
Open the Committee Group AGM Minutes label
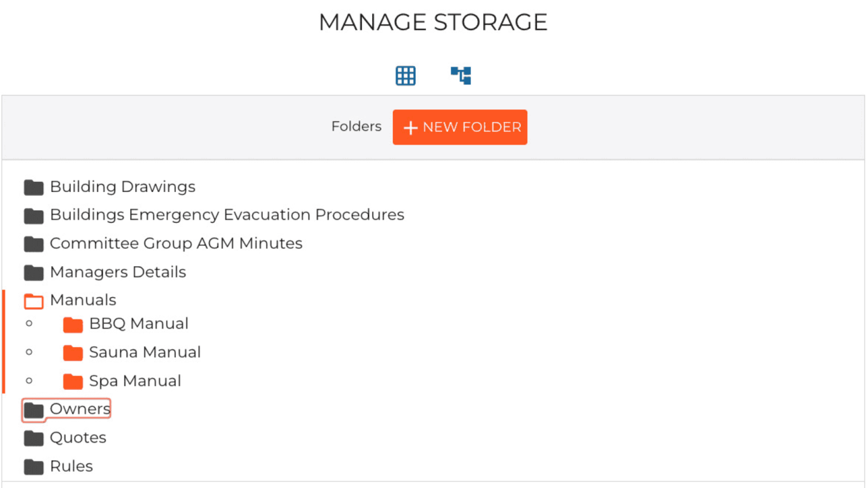pyautogui.click(x=176, y=243)
